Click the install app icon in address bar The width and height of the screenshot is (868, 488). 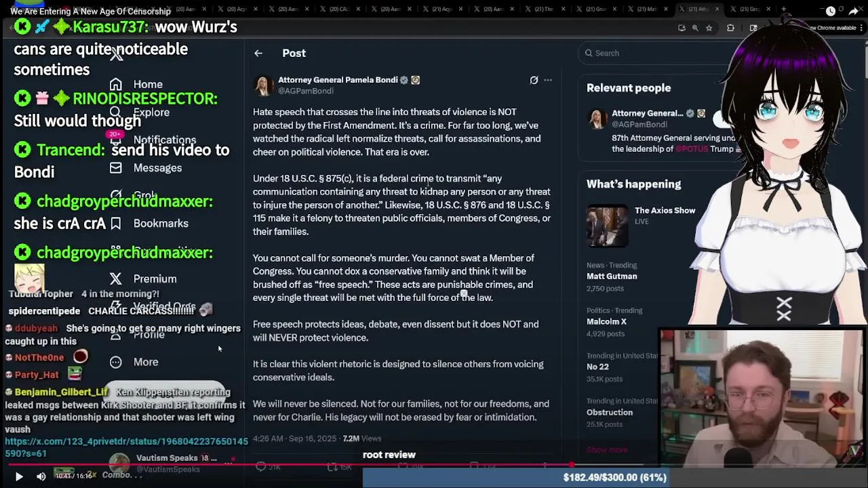click(x=682, y=28)
